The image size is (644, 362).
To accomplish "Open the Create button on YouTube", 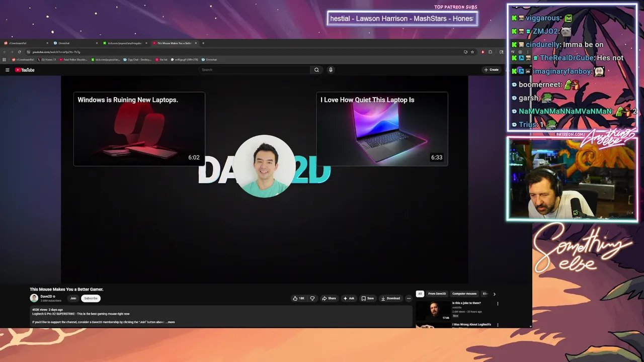I will click(491, 70).
